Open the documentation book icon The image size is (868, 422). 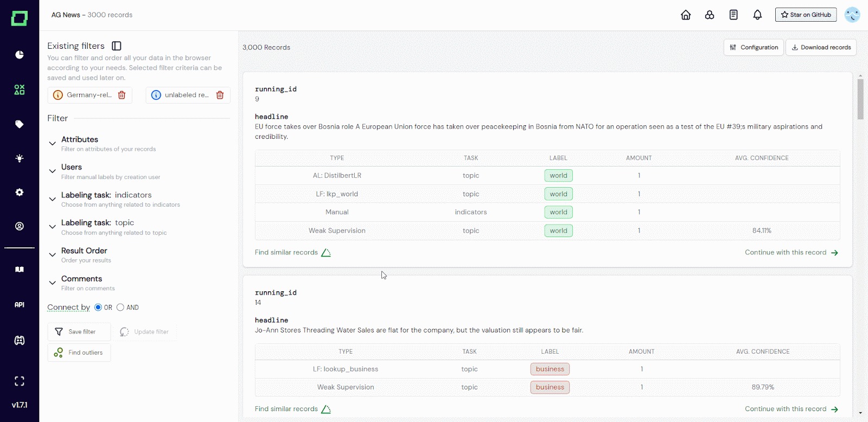pos(20,270)
